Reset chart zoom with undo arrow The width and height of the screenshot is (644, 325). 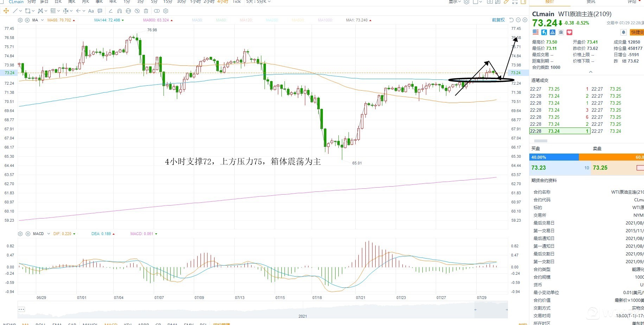pyautogui.click(x=511, y=20)
